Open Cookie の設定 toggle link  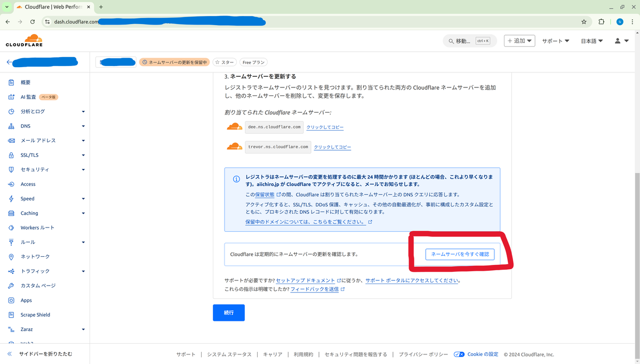click(476, 354)
